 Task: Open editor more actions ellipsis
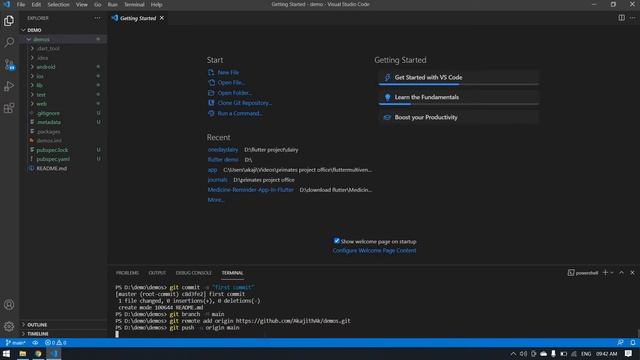point(632,18)
